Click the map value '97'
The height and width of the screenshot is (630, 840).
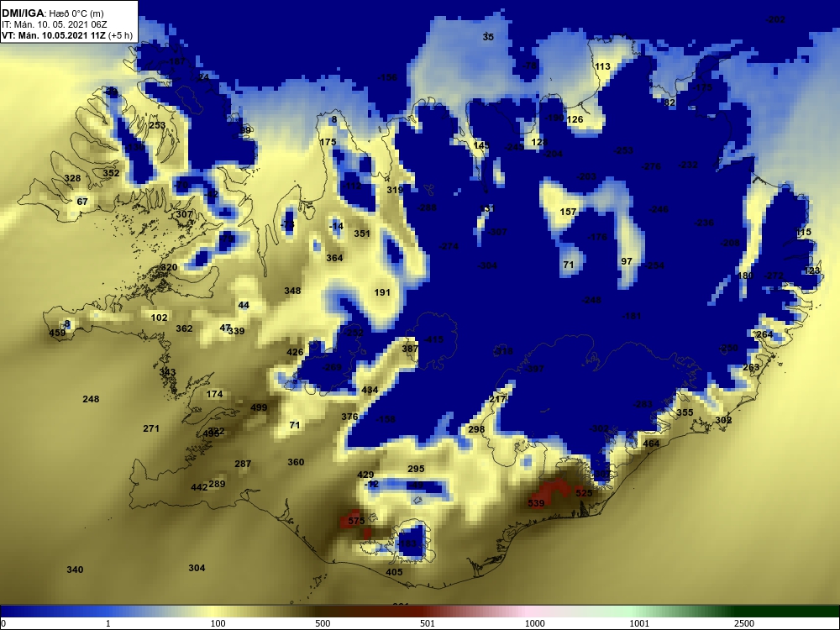(x=627, y=261)
